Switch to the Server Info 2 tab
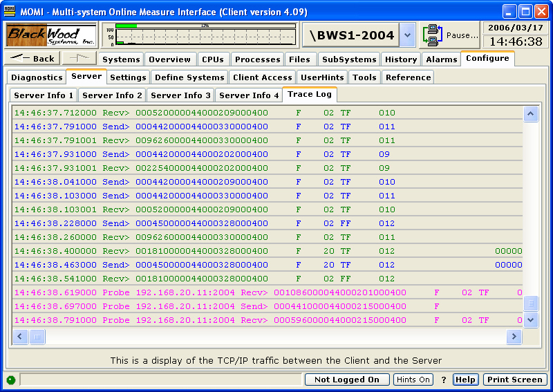 pyautogui.click(x=112, y=95)
